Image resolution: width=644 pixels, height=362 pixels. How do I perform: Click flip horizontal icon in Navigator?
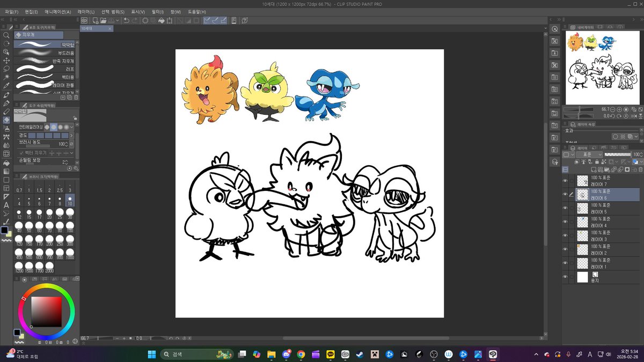pyautogui.click(x=634, y=115)
